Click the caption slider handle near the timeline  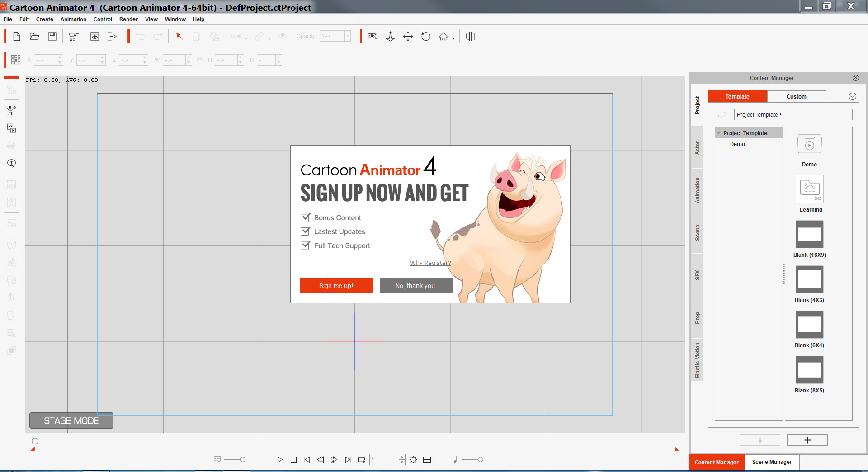[x=243, y=460]
